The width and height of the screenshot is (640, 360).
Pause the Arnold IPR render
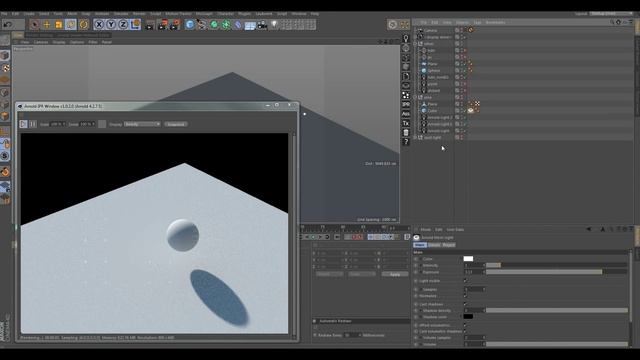[x=33, y=124]
